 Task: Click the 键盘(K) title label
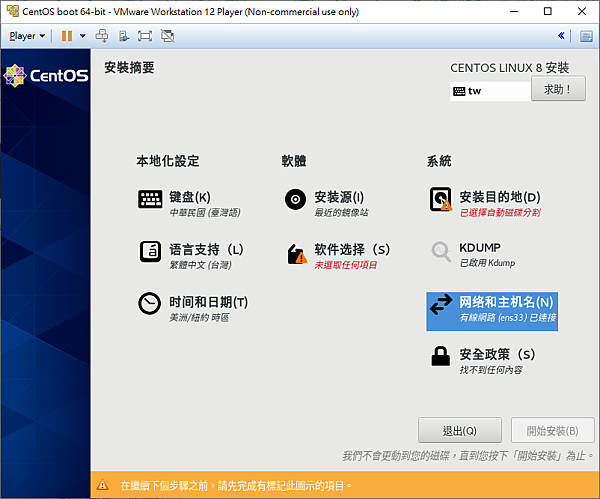coord(190,197)
